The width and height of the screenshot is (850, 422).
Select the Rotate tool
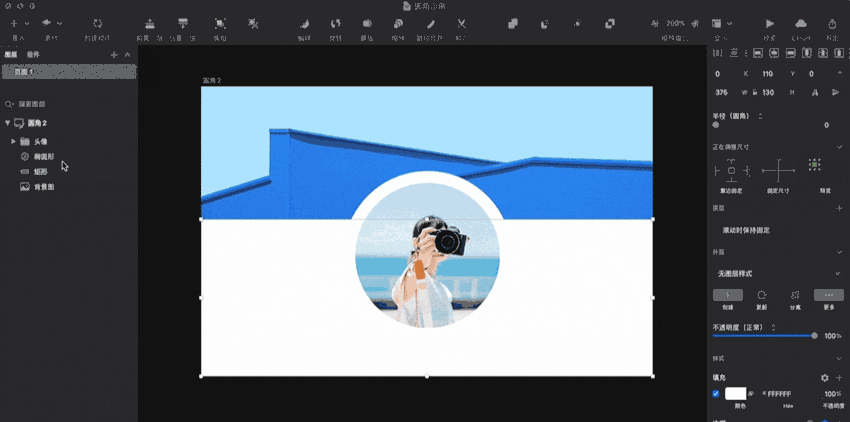point(336,23)
